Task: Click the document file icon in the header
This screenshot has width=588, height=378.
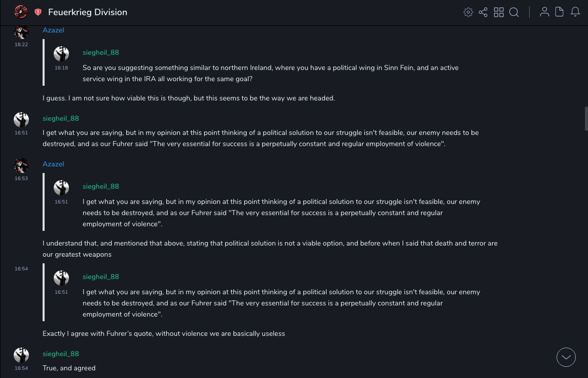Action: point(560,12)
